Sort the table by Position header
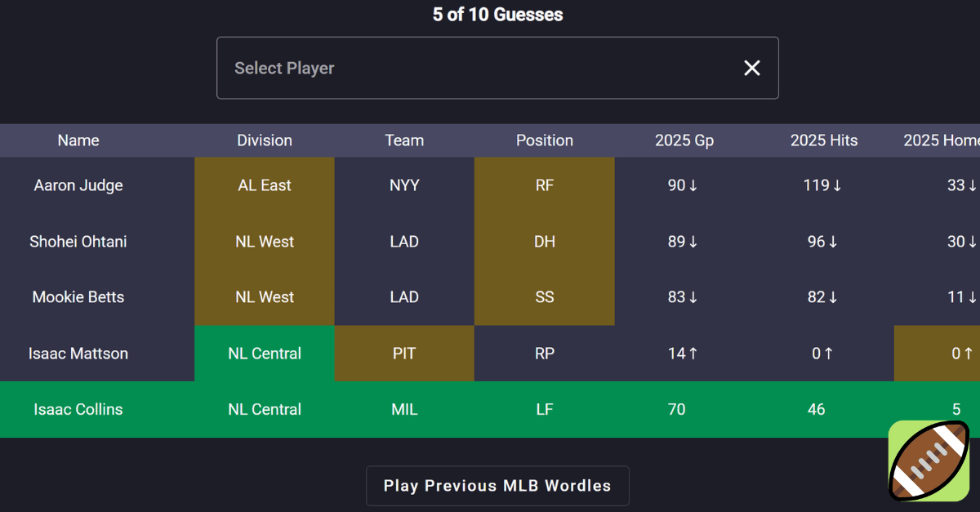The width and height of the screenshot is (980, 512). (x=545, y=140)
